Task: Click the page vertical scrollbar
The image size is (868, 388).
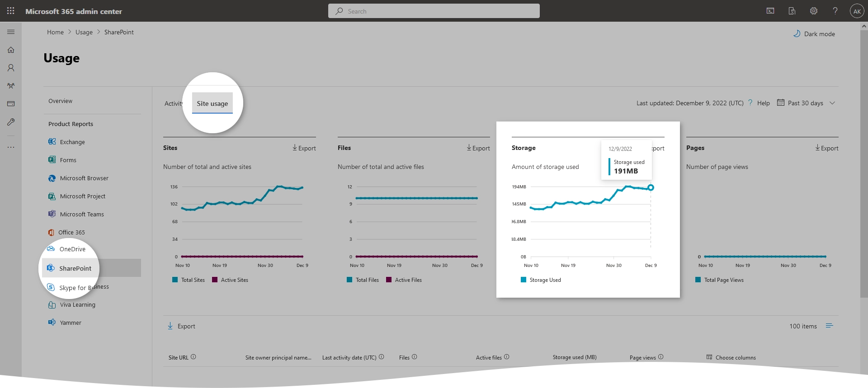Action: pos(864,164)
